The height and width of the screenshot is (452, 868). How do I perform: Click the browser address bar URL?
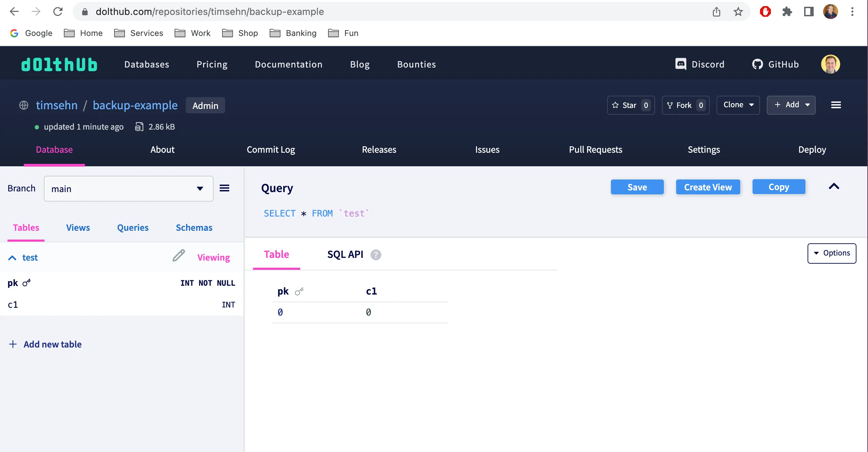(210, 12)
